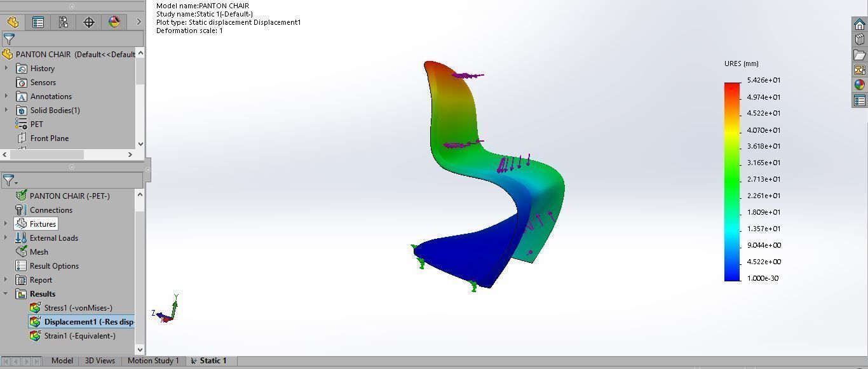
Task: Switch to the 3D Views tab
Action: (100, 361)
